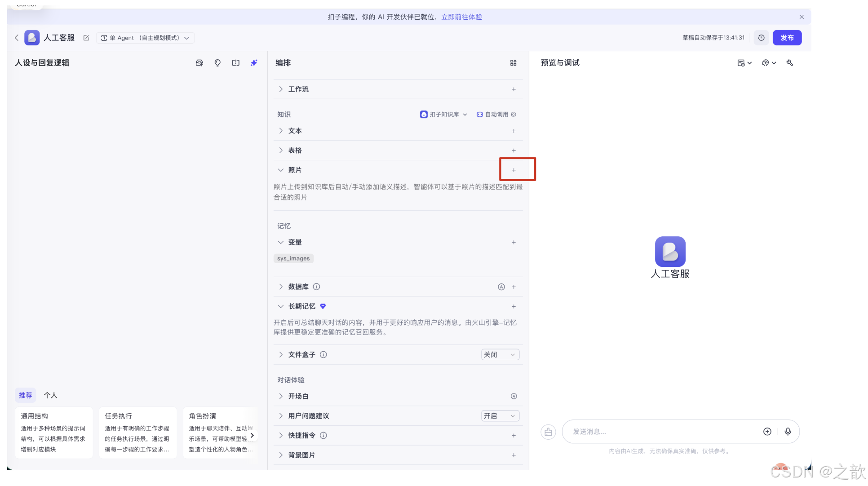The image size is (868, 486).
Task: Add a photo knowledge base
Action: point(514,170)
